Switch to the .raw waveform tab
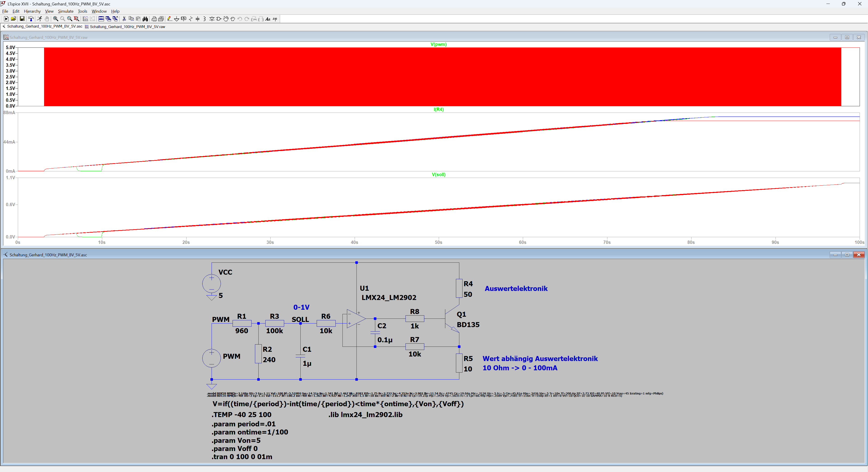The image size is (868, 472). coord(127,27)
